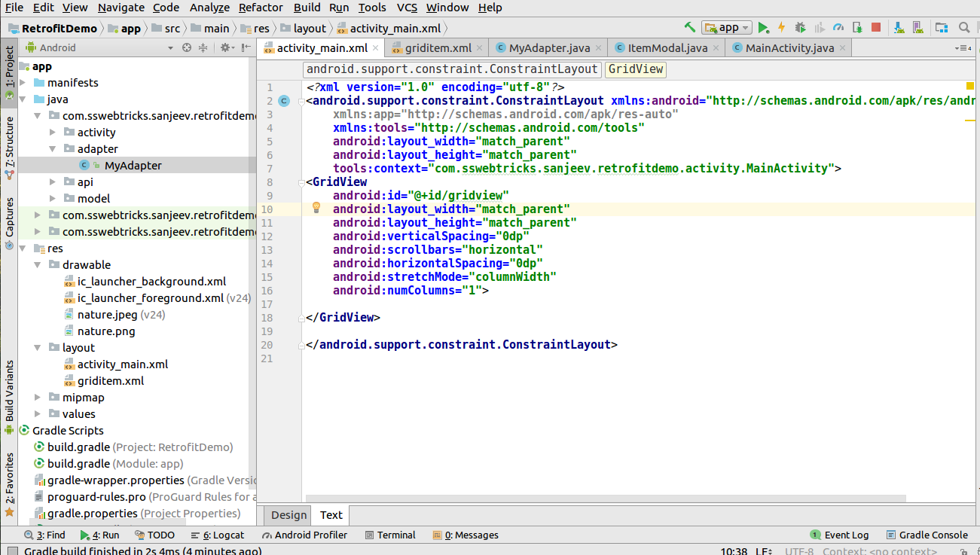
Task: Click gutter class icon on line 2
Action: 283,100
